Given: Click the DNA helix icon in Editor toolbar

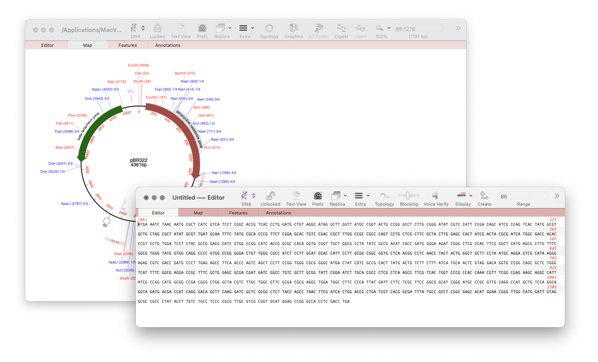Looking at the screenshot, I should point(244,196).
